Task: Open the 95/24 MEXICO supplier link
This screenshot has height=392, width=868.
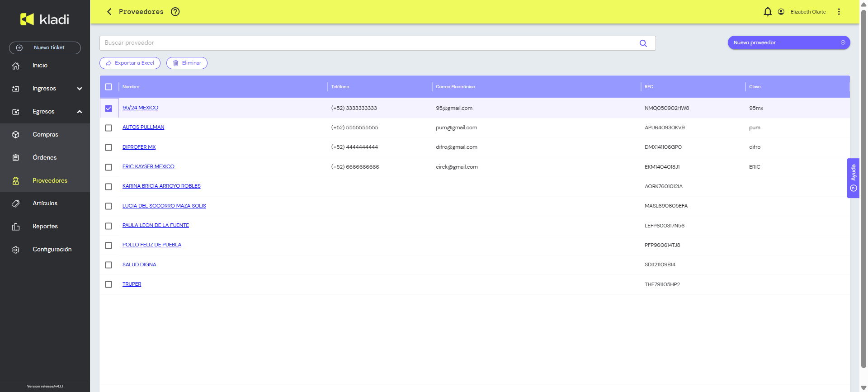Action: [140, 108]
